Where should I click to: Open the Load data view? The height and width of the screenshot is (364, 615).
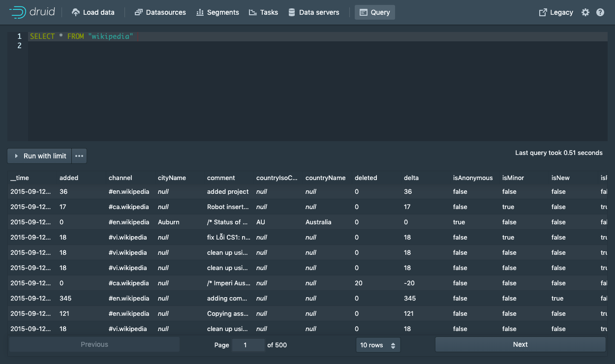coord(93,12)
